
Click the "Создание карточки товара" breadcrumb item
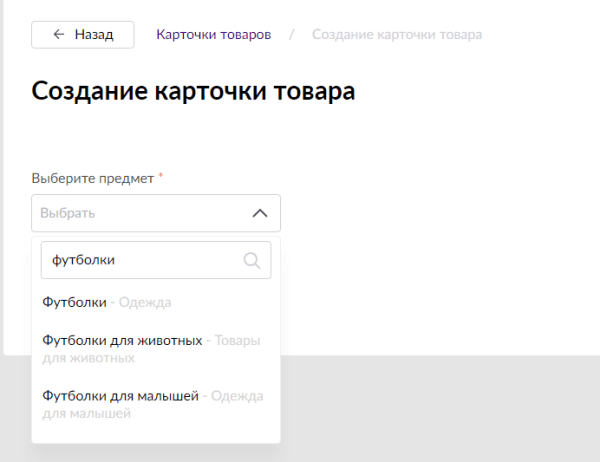(397, 34)
